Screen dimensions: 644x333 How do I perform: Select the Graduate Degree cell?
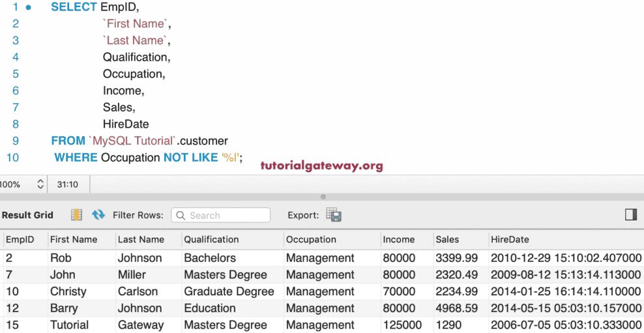[x=229, y=291]
